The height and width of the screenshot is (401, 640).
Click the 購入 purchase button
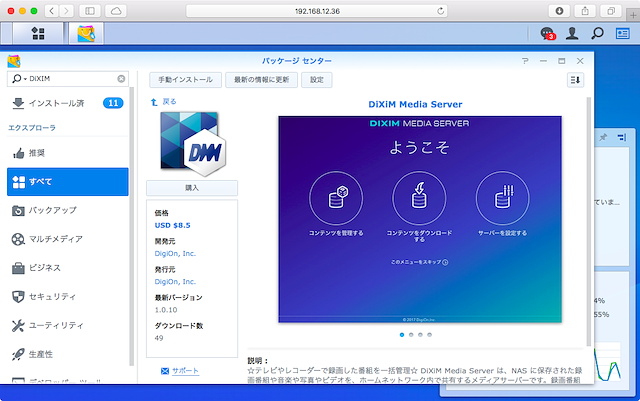192,188
